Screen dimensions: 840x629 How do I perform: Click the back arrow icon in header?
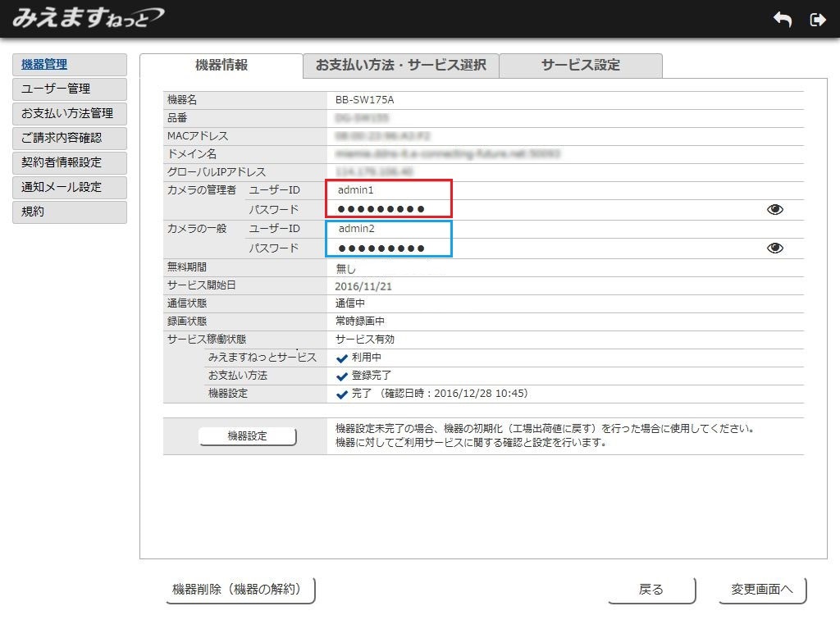783,20
